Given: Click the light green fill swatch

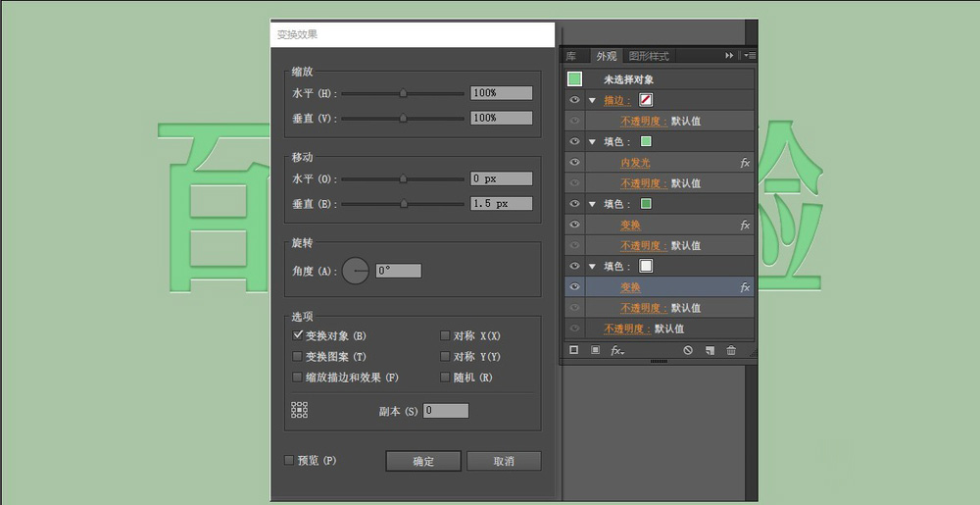Looking at the screenshot, I should click(646, 142).
